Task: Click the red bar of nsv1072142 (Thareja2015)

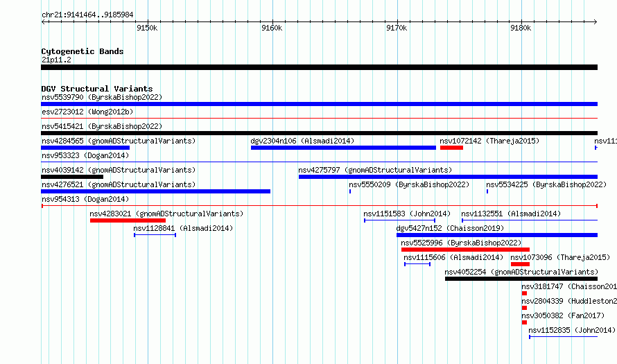Action: [451, 148]
